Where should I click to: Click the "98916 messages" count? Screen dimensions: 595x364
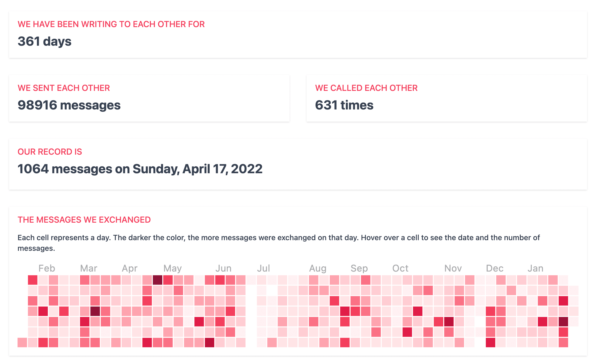click(69, 105)
